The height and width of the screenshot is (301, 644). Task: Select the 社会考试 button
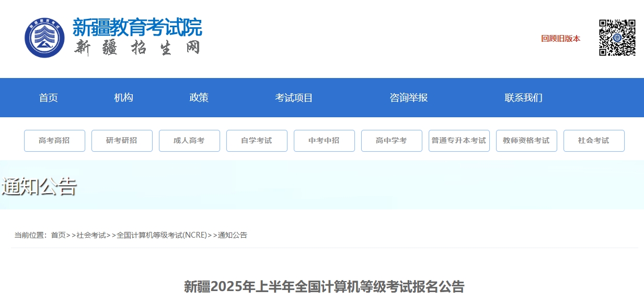click(x=594, y=141)
